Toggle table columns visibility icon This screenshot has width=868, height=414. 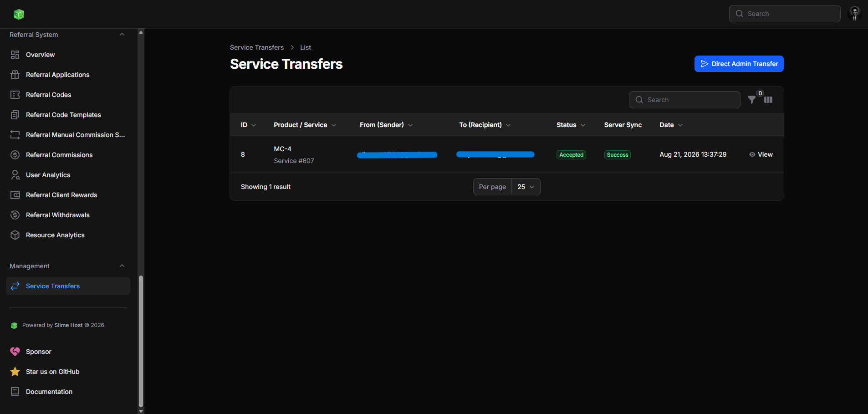[x=768, y=100]
